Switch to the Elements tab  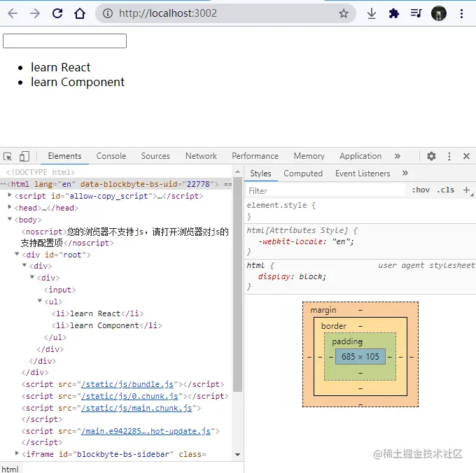click(64, 156)
